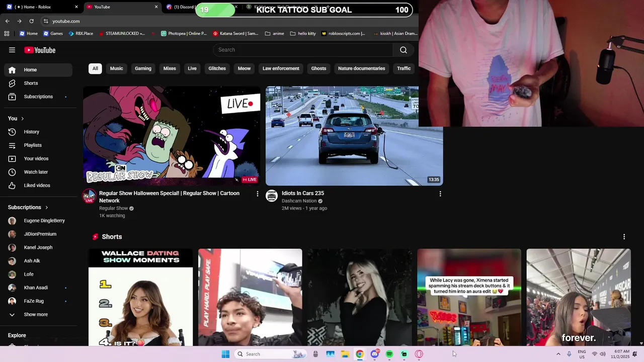Click browser back arrow

pyautogui.click(x=7, y=21)
